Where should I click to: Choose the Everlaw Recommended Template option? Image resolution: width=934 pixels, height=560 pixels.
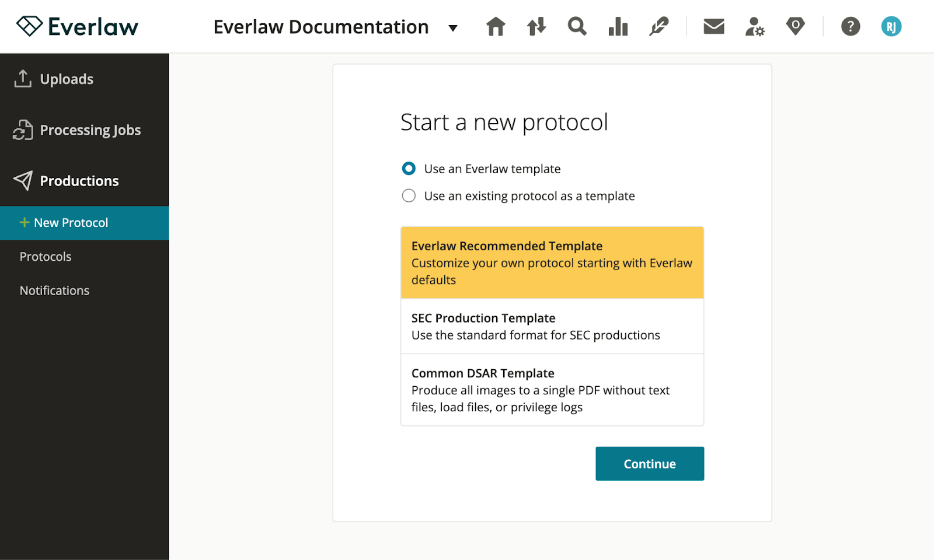click(552, 262)
